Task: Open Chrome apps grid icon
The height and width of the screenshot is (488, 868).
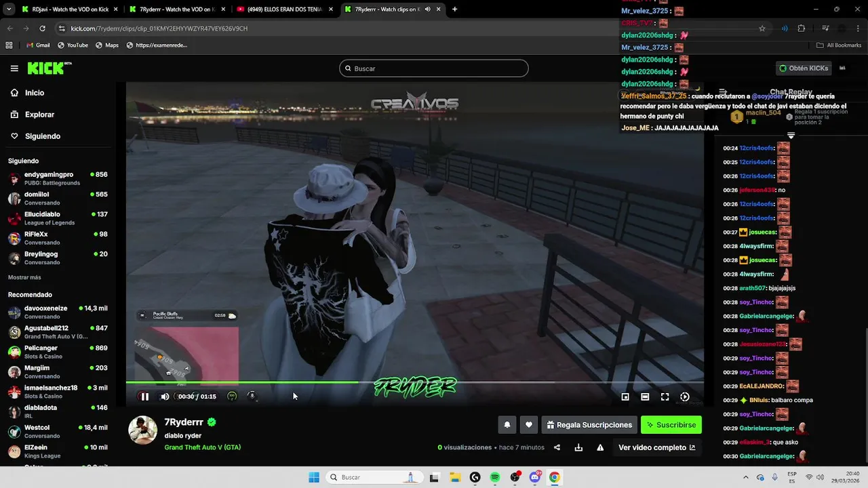Action: [x=9, y=45]
